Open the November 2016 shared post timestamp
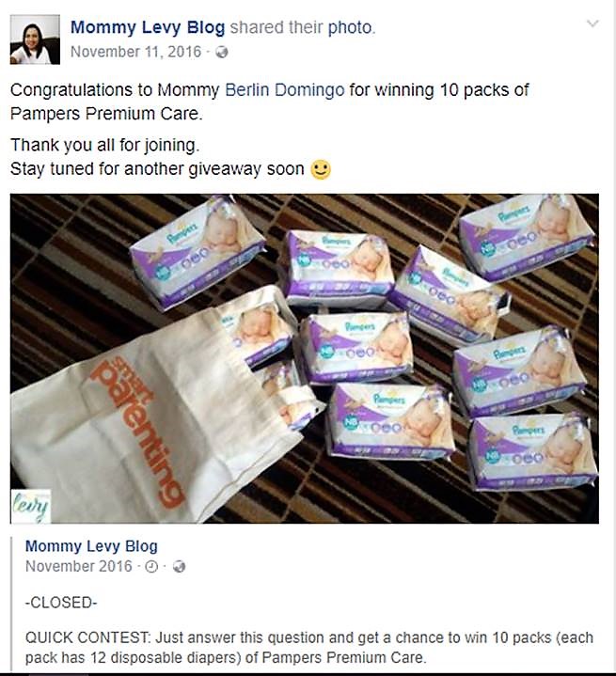This screenshot has height=676, width=616. [x=79, y=566]
